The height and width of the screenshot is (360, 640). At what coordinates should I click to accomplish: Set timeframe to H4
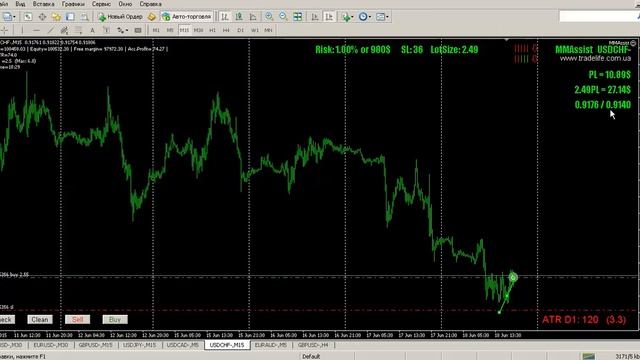pos(226,30)
